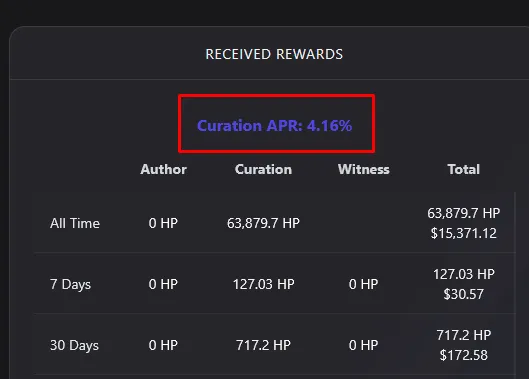Click 7 Days curation 127.03 HP cell
The height and width of the screenshot is (379, 529).
point(263,284)
